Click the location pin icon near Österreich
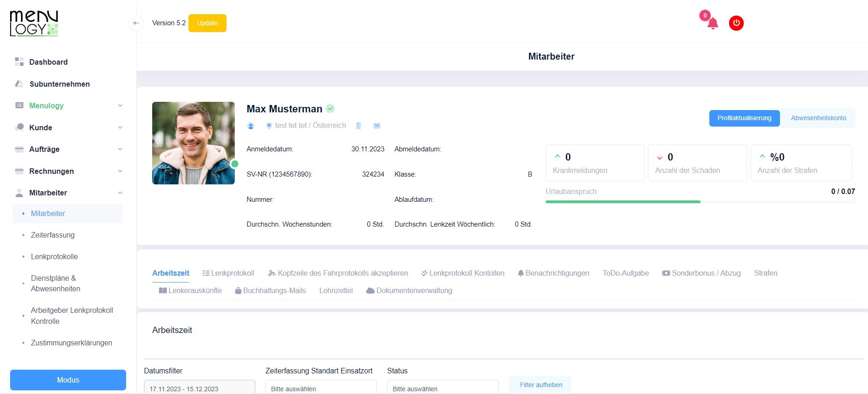 [269, 125]
